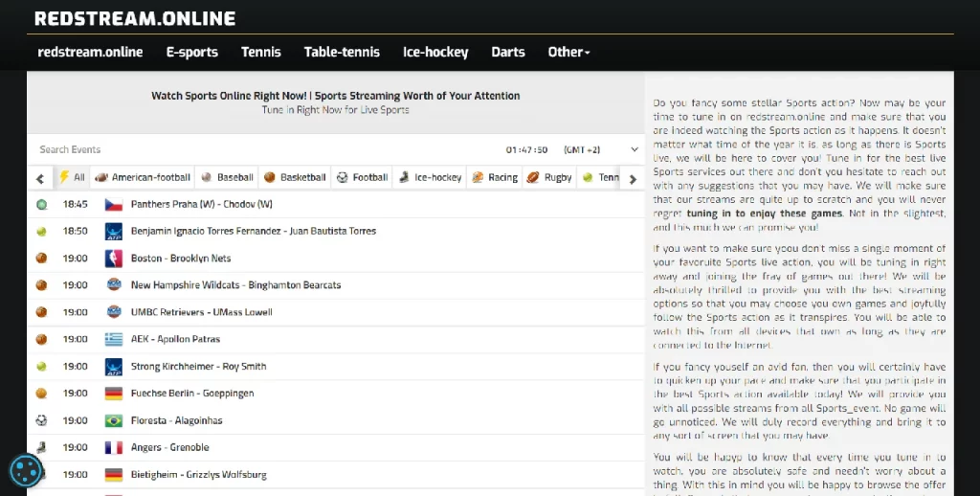Click the tennis ball icon in filter bar

pyautogui.click(x=588, y=178)
